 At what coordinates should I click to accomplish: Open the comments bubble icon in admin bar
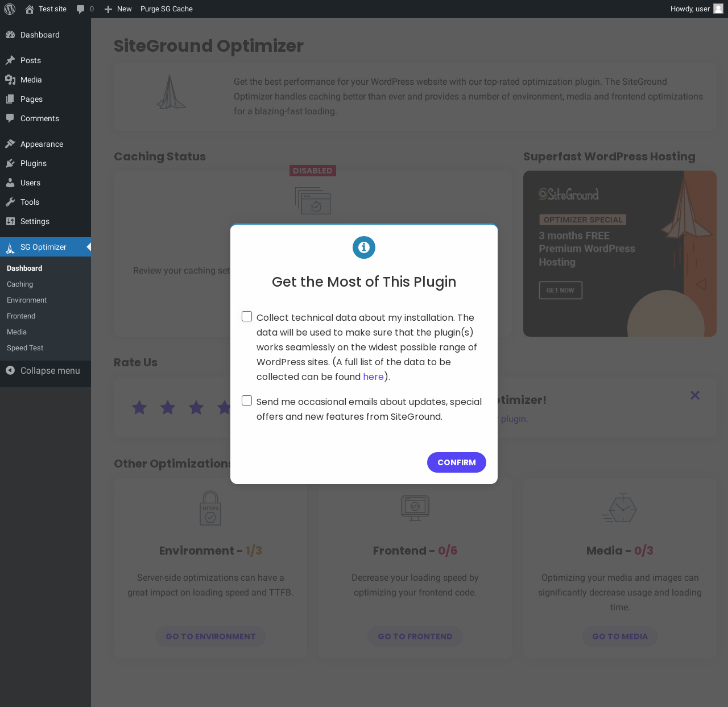click(x=80, y=9)
